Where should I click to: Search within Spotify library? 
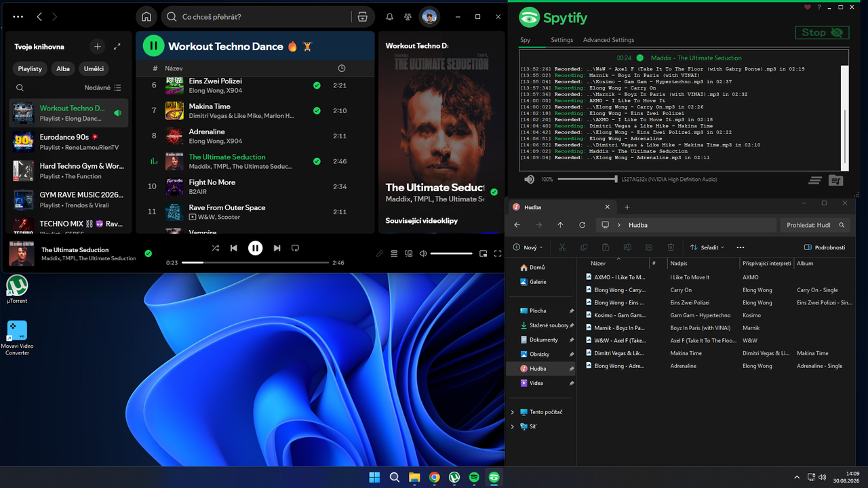20,87
